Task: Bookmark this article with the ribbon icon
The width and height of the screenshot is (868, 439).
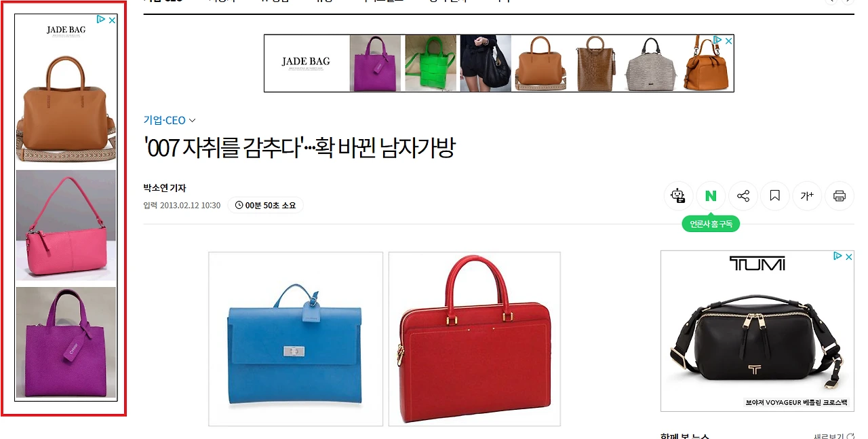Action: (775, 196)
